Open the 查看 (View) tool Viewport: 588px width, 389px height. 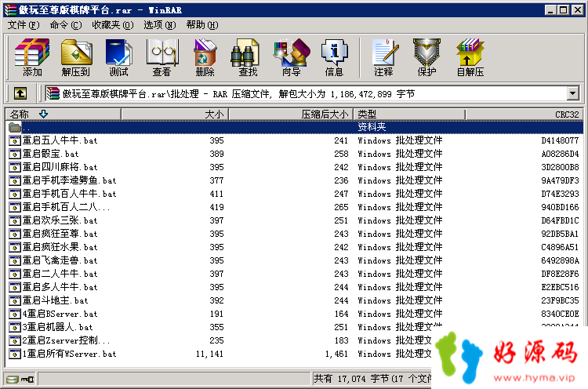coord(162,57)
